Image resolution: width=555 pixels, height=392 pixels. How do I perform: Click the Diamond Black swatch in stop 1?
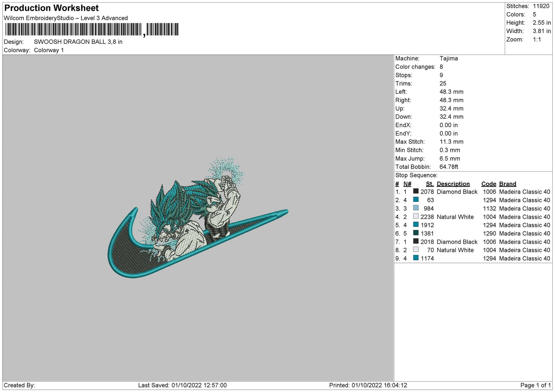coord(416,191)
